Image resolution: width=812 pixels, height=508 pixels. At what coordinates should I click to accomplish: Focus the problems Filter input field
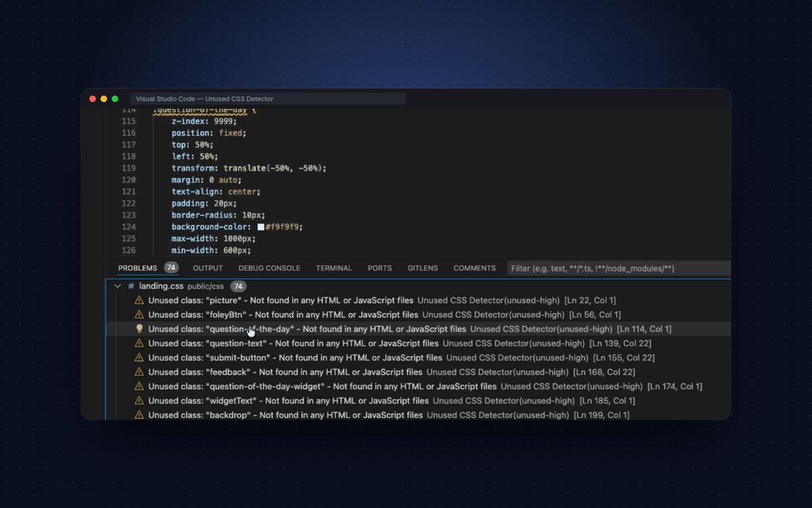618,268
